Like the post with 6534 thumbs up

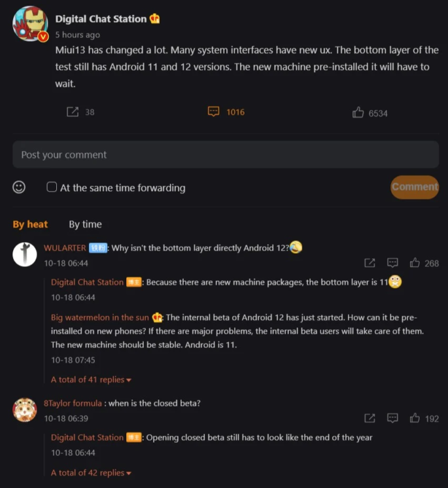358,113
